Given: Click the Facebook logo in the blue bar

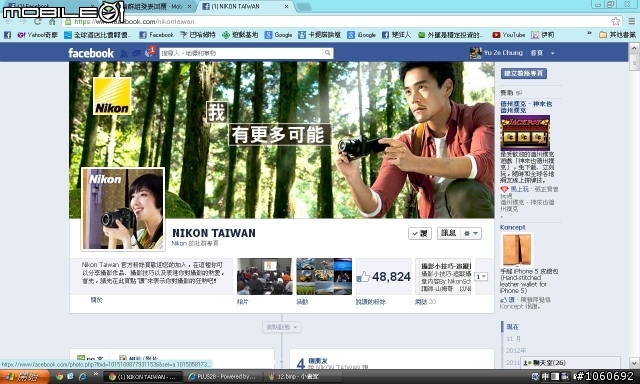Looking at the screenshot, I should coord(91,53).
